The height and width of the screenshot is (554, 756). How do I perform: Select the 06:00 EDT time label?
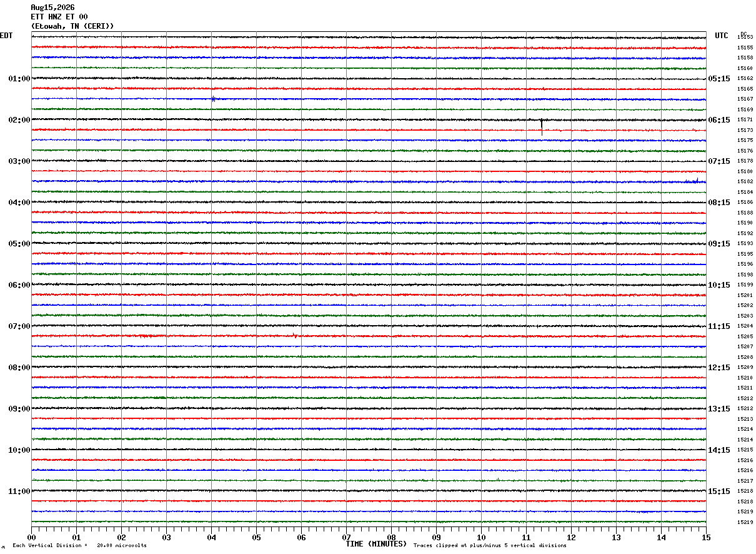(x=19, y=285)
